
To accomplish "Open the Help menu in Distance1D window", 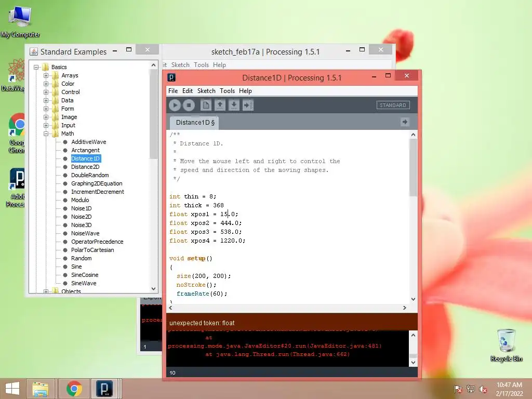I will 245,91.
